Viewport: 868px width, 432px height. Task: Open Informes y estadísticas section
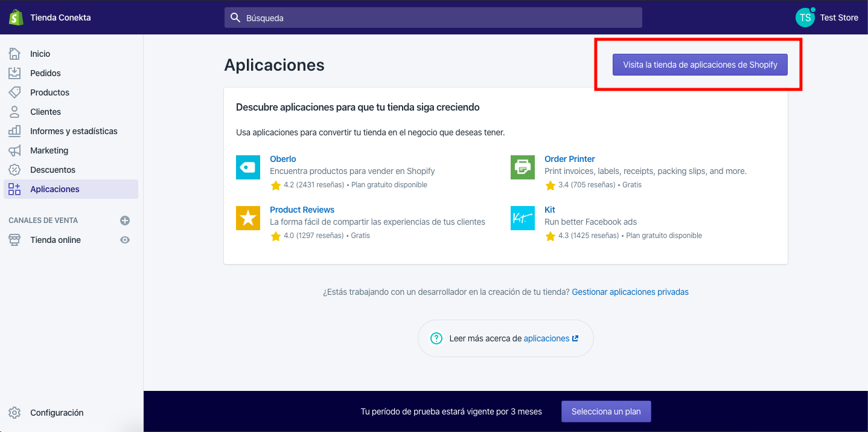(x=74, y=131)
